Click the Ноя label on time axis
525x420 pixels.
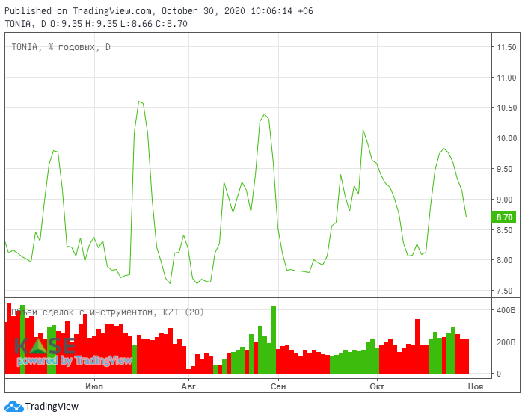tap(475, 386)
